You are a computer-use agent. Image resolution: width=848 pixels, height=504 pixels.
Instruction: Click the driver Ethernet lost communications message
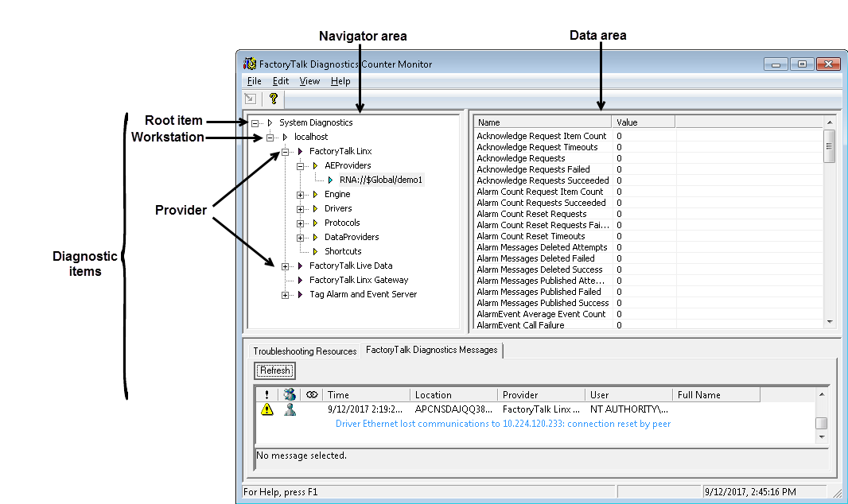[x=503, y=424]
